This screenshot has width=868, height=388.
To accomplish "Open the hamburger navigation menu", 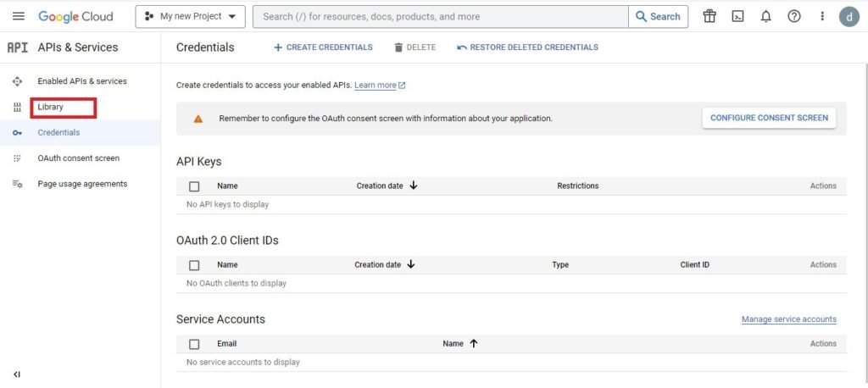I will point(19,16).
